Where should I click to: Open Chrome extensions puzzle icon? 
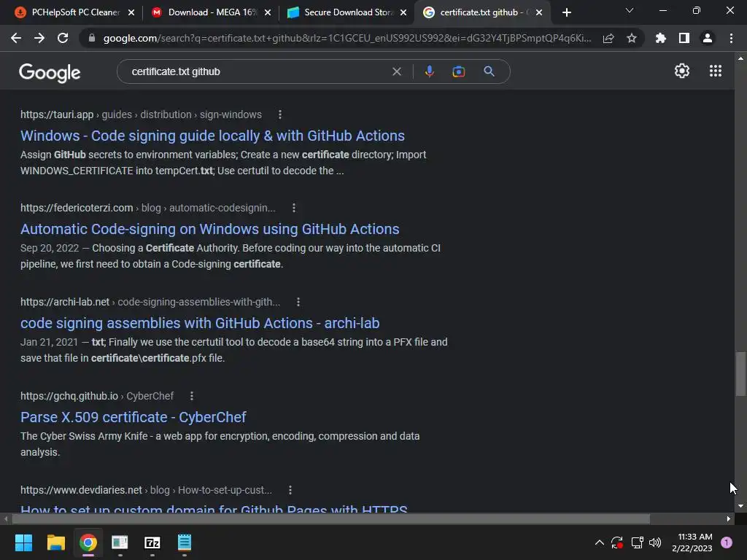(x=660, y=38)
